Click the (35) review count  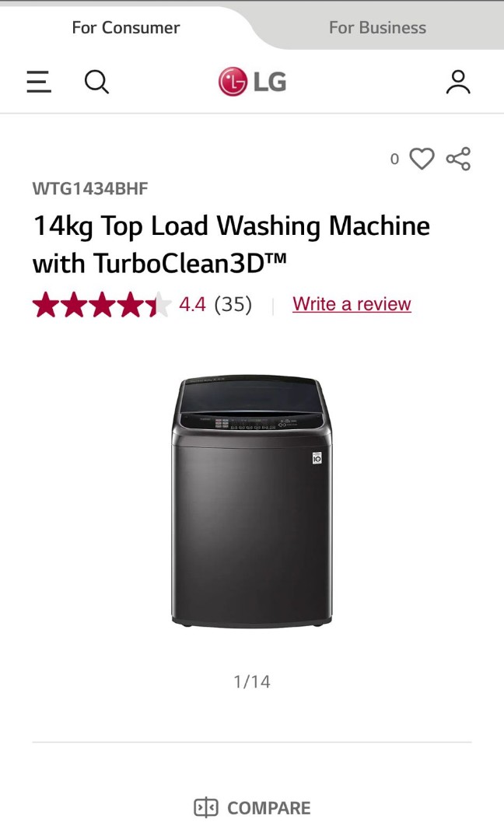coord(233,304)
